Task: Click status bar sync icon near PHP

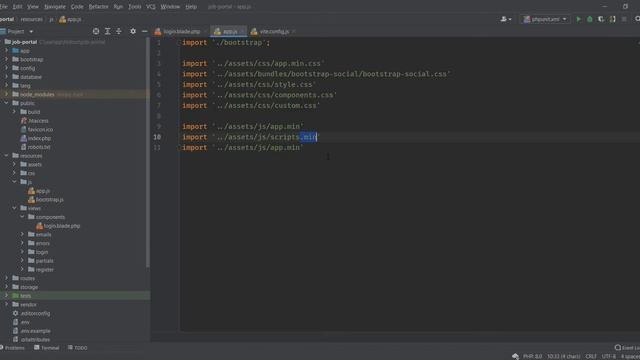Action: [x=516, y=356]
